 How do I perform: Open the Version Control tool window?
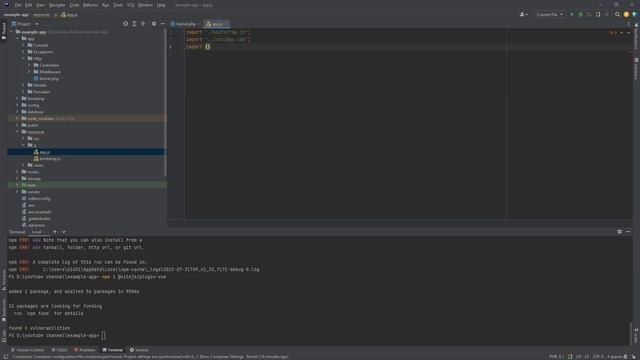(28, 350)
